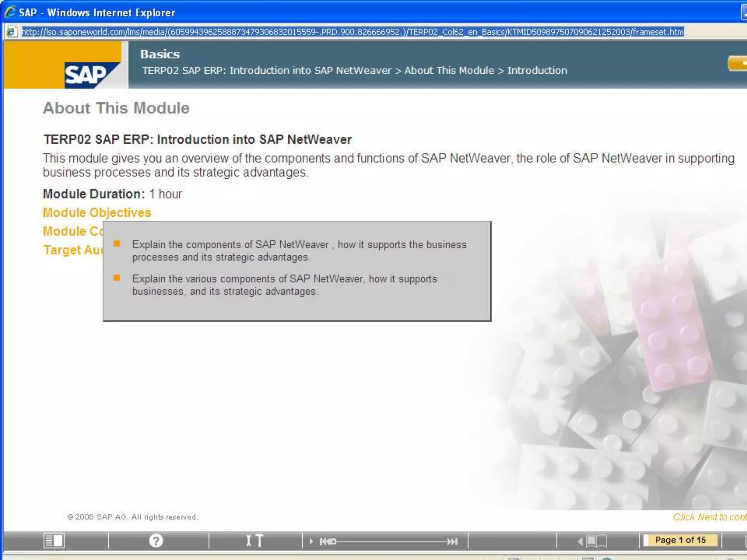The image size is (747, 560).
Task: Click the help question mark icon
Action: click(156, 540)
